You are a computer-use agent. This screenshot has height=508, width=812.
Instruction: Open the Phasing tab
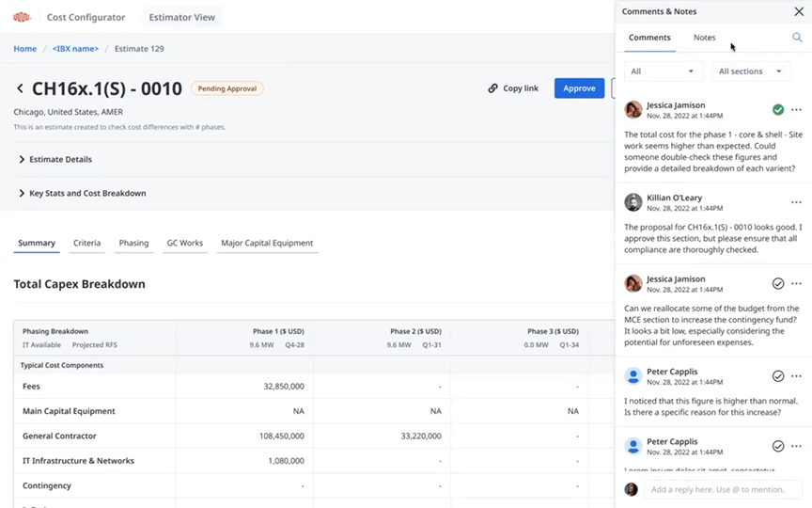click(133, 243)
